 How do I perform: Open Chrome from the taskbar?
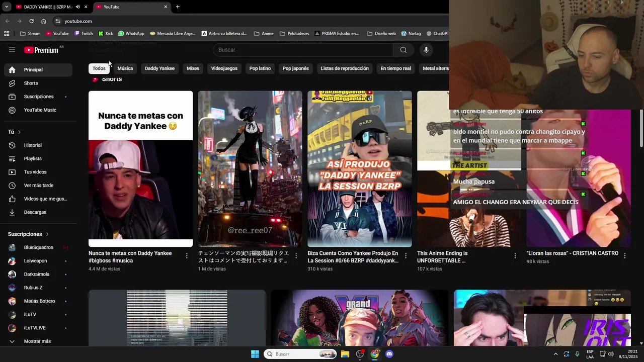(x=375, y=354)
